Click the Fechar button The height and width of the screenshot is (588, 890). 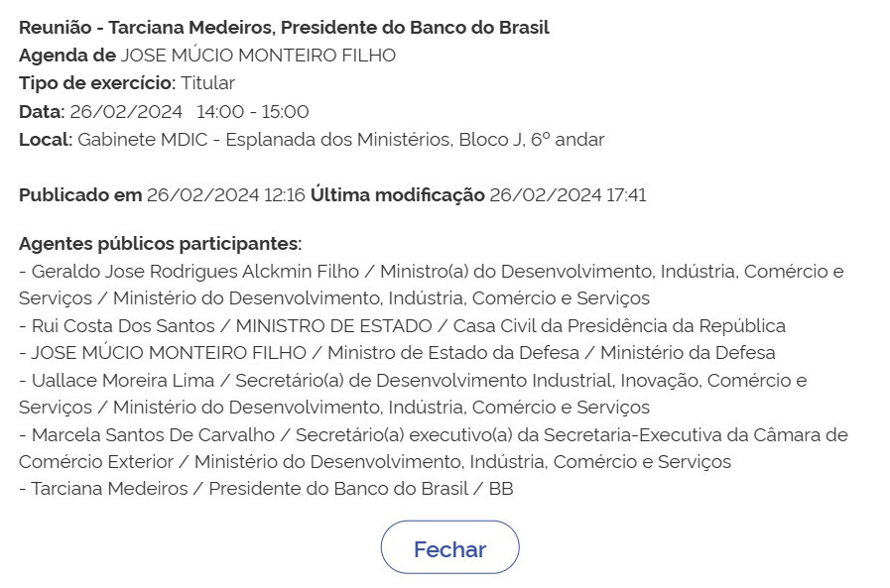(449, 547)
